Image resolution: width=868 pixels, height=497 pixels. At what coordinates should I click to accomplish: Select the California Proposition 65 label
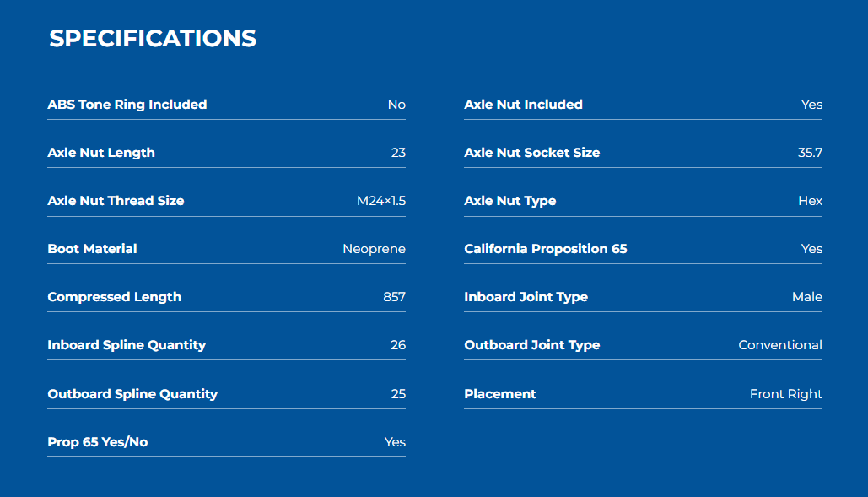click(x=546, y=248)
